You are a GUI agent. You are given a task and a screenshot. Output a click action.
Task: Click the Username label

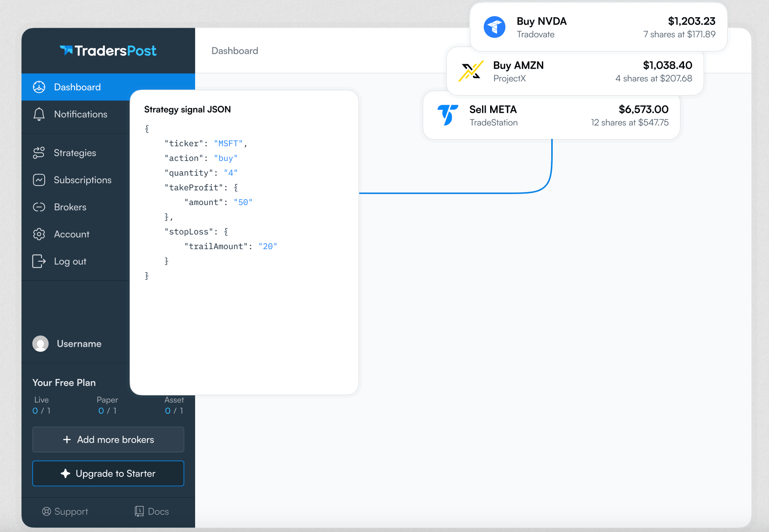(79, 344)
